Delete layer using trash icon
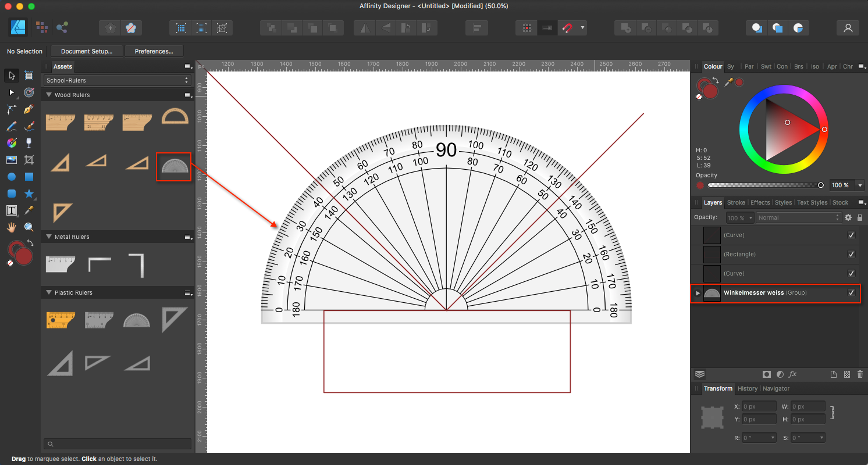 point(860,374)
